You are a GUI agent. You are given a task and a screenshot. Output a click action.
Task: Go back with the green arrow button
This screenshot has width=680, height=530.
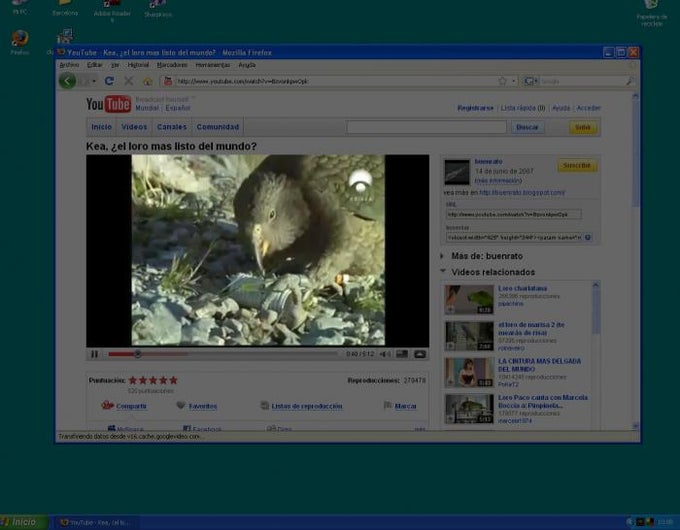(x=67, y=81)
